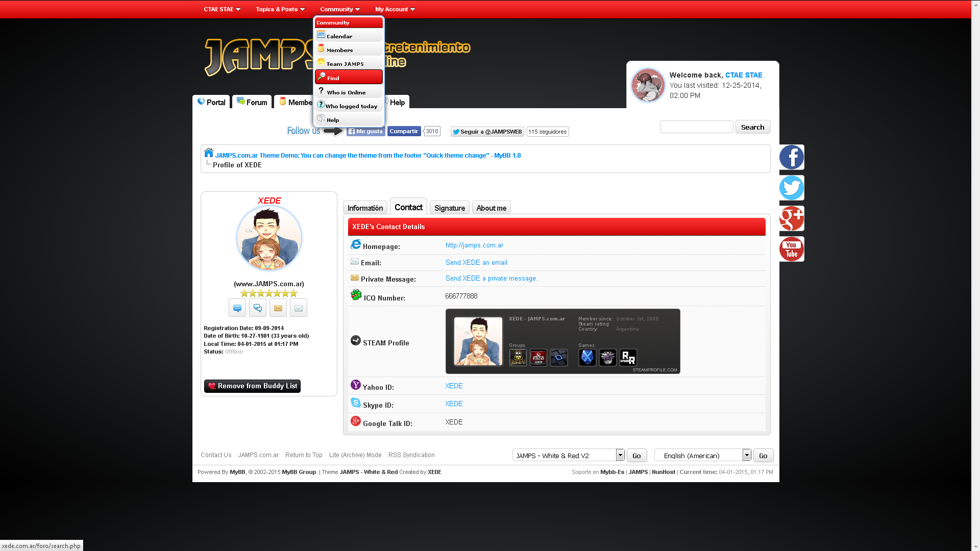Open the Google Plus sidebar icon

click(791, 218)
